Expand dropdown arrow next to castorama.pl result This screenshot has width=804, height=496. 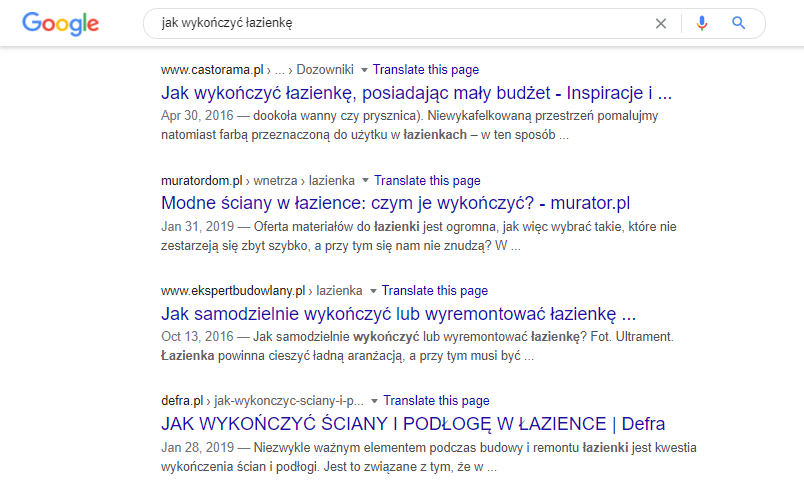pos(364,71)
